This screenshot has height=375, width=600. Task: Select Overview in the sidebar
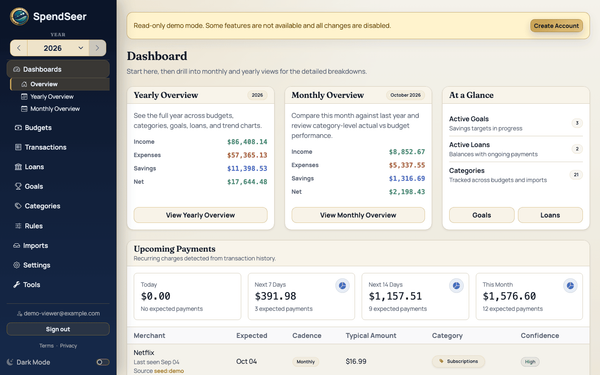point(60,84)
